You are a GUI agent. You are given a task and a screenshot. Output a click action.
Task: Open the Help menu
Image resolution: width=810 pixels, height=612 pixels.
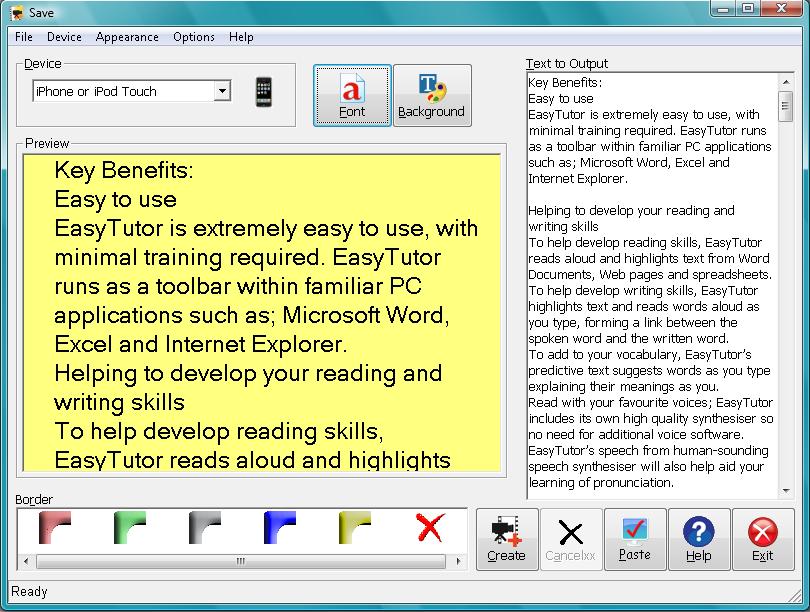[x=241, y=37]
